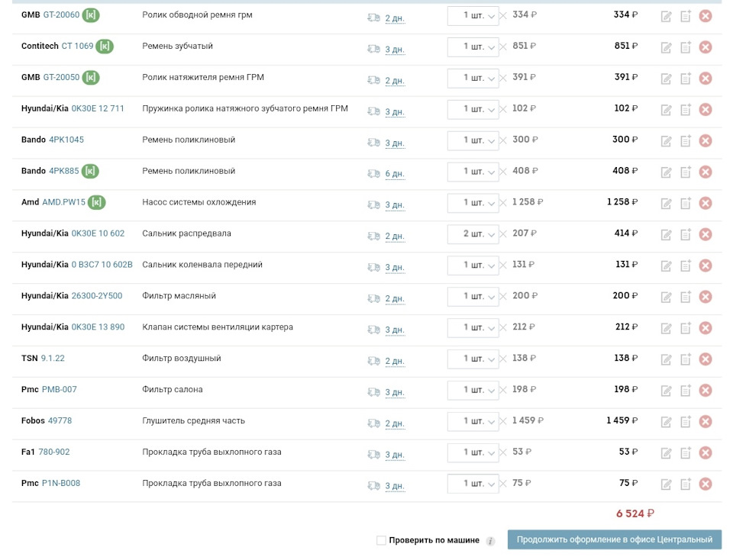733x560 pixels.
Task: Add a note to Pmc PMB-007 cabin filter
Action: pyautogui.click(x=686, y=391)
